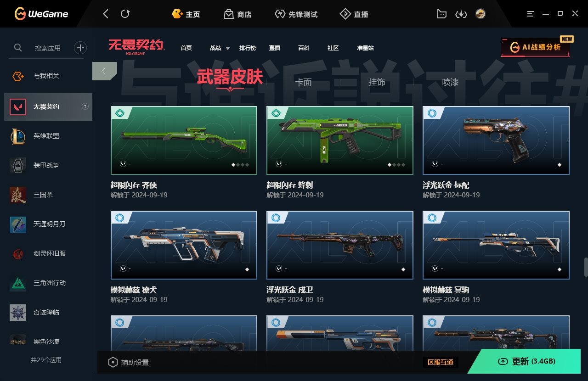Image resolution: width=588 pixels, height=381 pixels.
Task: Open the 商店 top menu
Action: click(237, 14)
